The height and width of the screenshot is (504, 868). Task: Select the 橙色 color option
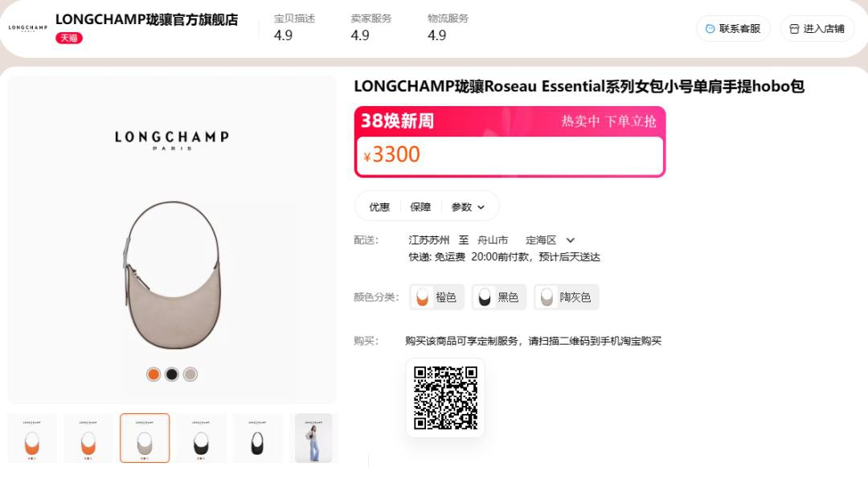click(436, 297)
